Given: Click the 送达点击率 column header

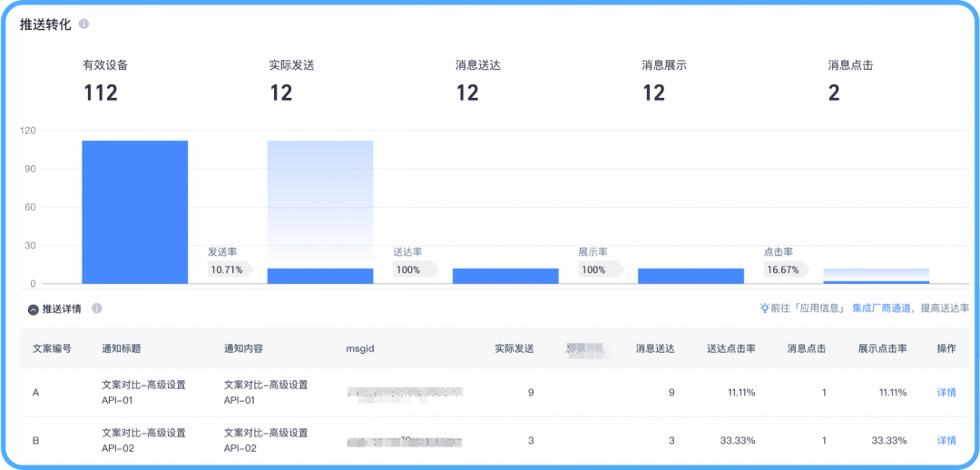Looking at the screenshot, I should 731,348.
